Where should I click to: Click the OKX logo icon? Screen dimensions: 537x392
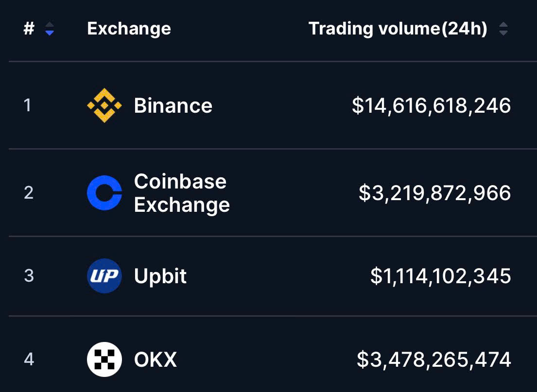(x=104, y=359)
